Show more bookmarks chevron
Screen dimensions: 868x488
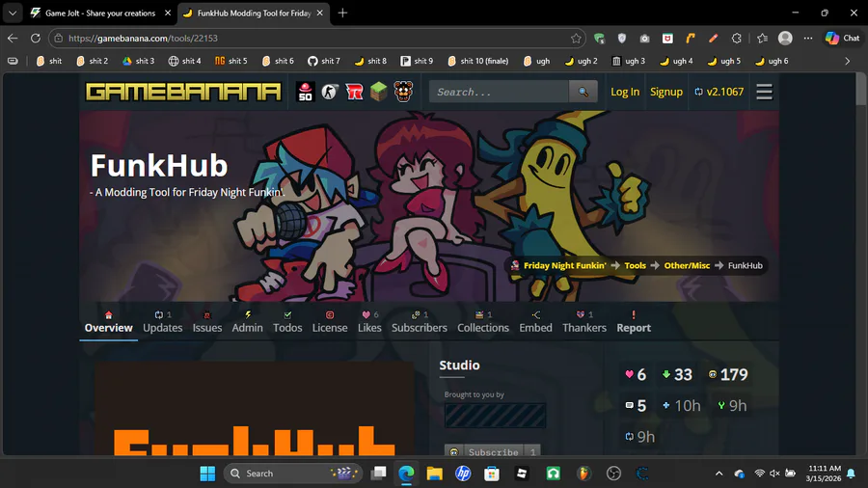[847, 61]
